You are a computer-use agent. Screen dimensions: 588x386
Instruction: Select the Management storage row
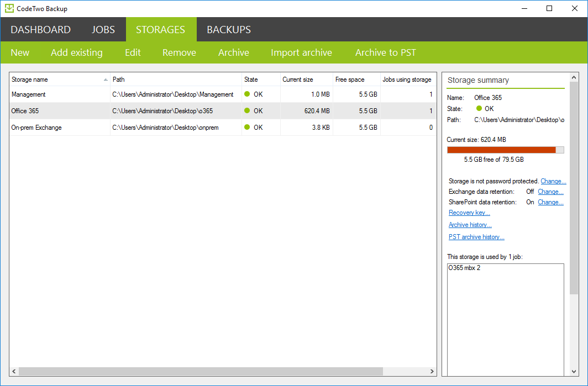click(223, 94)
